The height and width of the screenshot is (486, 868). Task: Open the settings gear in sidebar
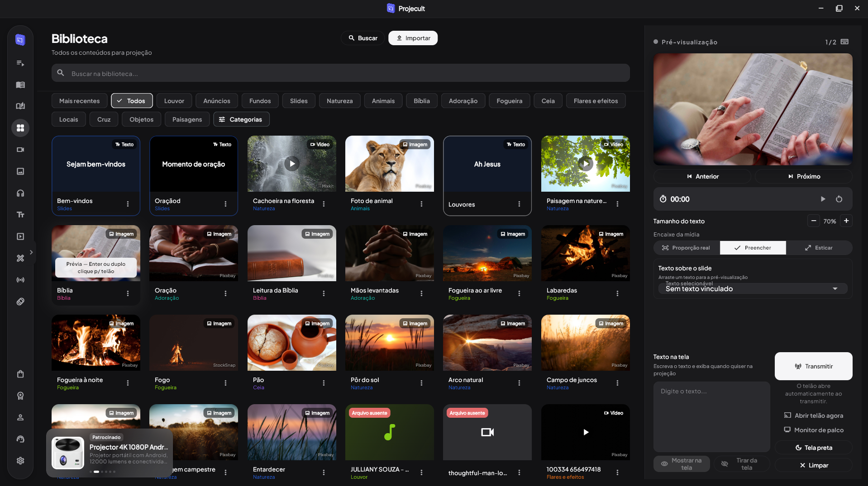[20, 461]
